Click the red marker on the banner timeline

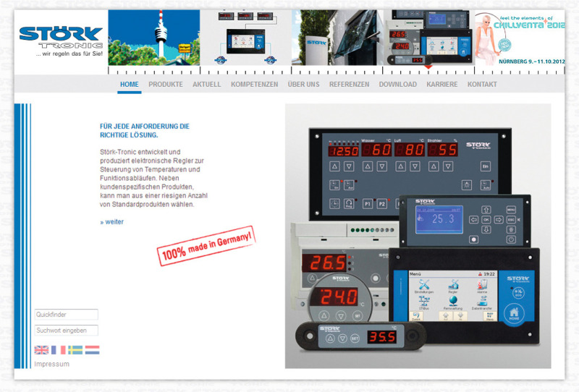point(428,67)
